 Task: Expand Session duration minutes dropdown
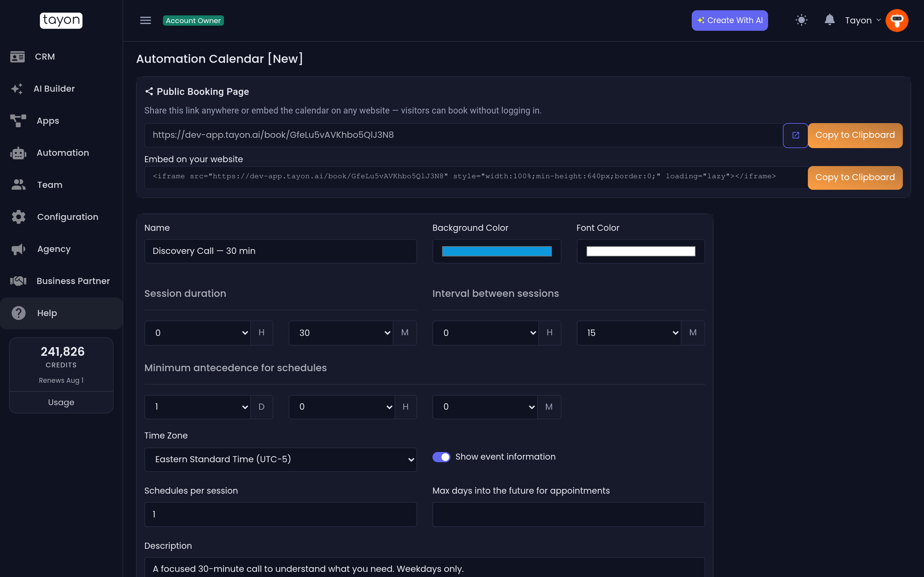pos(341,333)
